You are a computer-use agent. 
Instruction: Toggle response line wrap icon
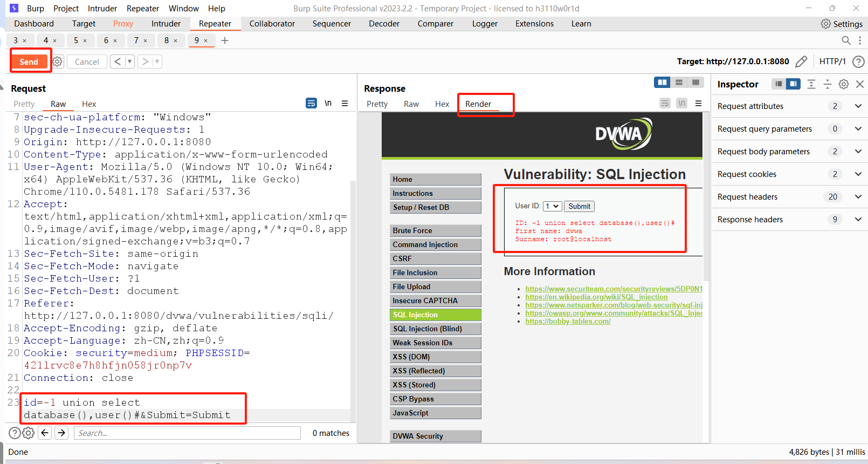pyautogui.click(x=665, y=103)
